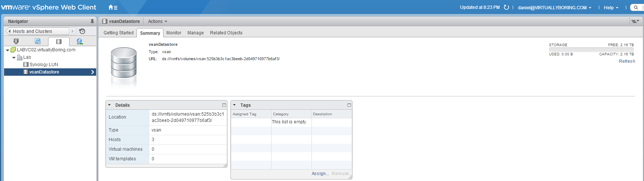Open the Related Objects tab
Image resolution: width=644 pixels, height=181 pixels.
click(226, 33)
